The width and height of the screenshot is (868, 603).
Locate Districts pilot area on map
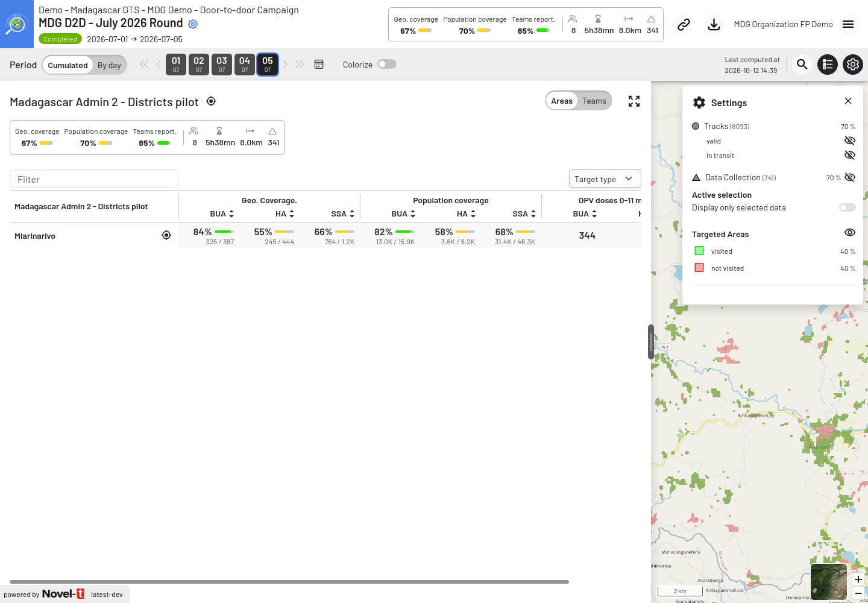point(211,101)
